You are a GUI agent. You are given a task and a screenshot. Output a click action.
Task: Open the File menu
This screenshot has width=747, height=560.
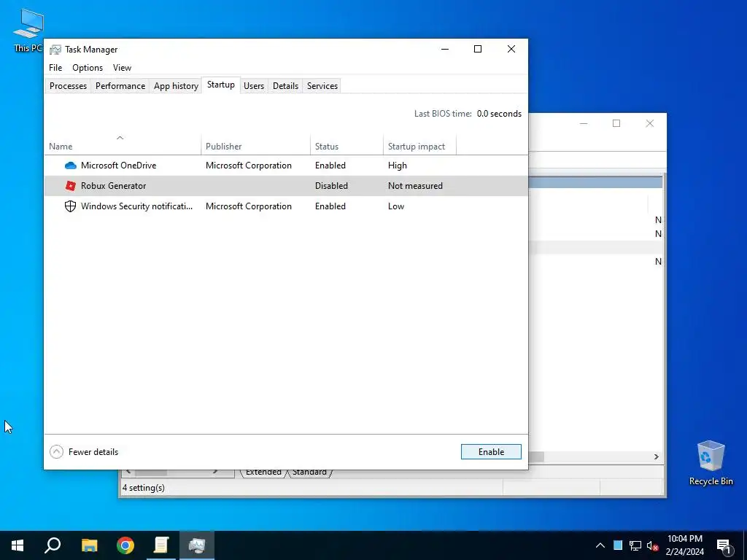[x=55, y=68]
